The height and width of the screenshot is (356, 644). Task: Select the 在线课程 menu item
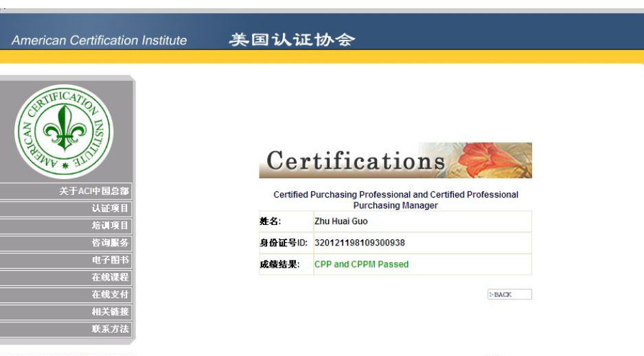click(x=66, y=277)
